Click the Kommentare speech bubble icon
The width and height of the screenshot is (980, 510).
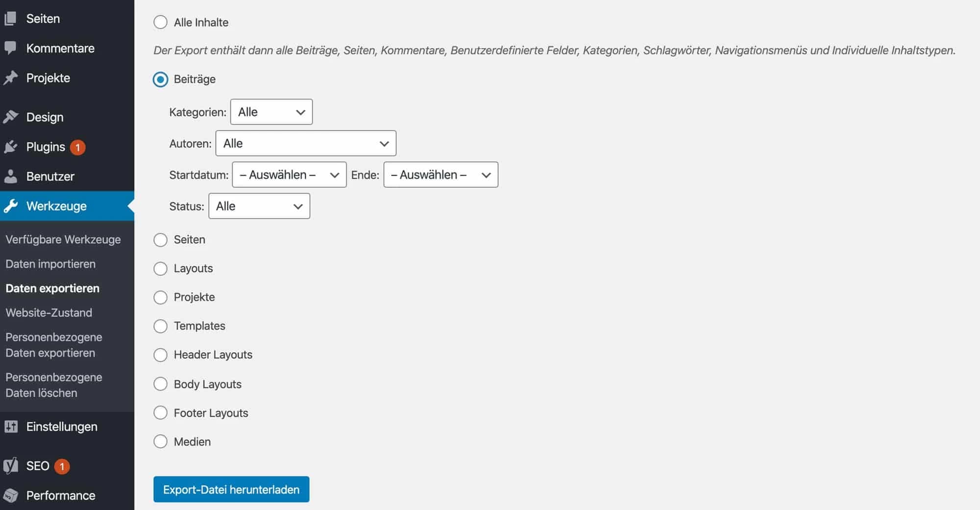[x=11, y=48]
